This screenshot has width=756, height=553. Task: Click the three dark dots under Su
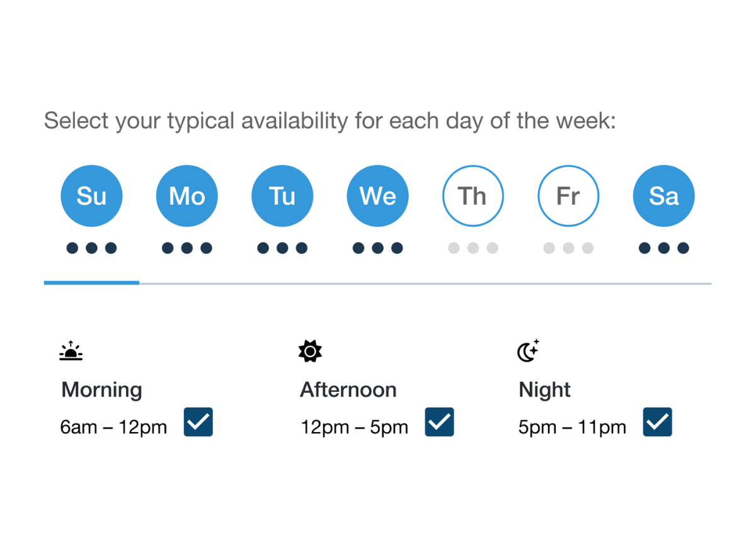[91, 248]
